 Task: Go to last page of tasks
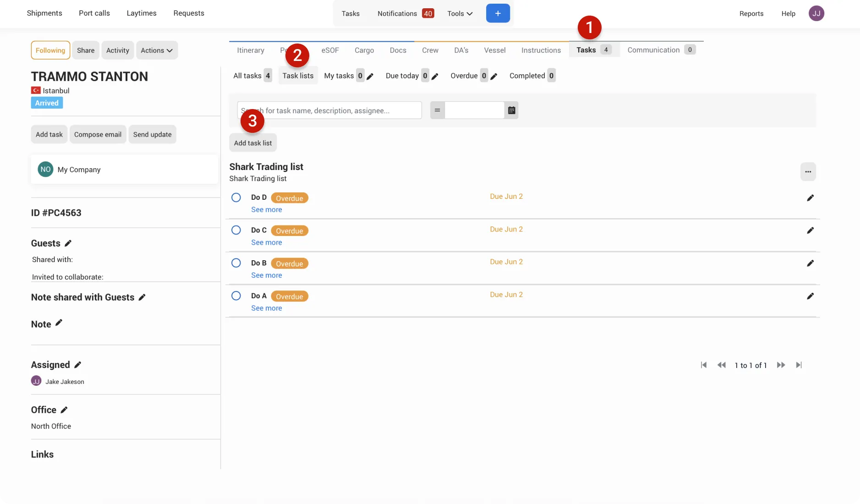point(799,365)
